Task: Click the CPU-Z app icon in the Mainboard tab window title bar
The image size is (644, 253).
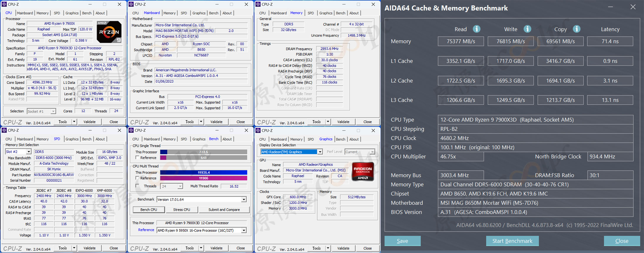Action: (x=131, y=4)
